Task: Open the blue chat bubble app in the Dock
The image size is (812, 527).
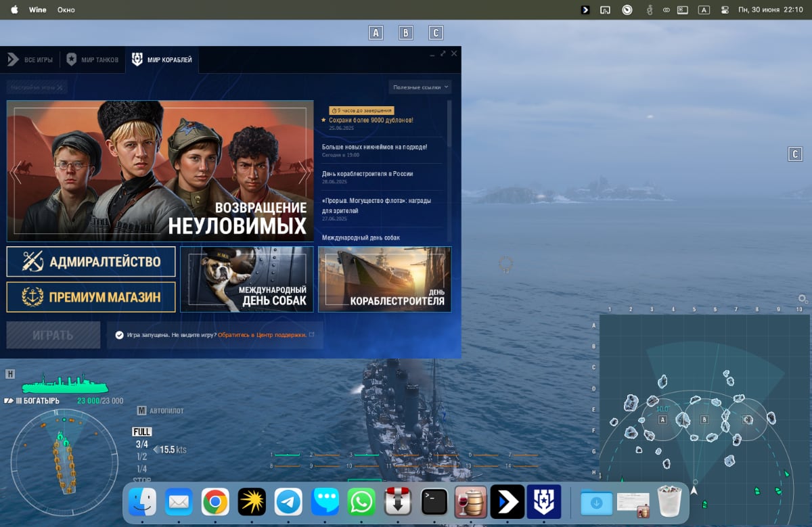Action: [325, 502]
